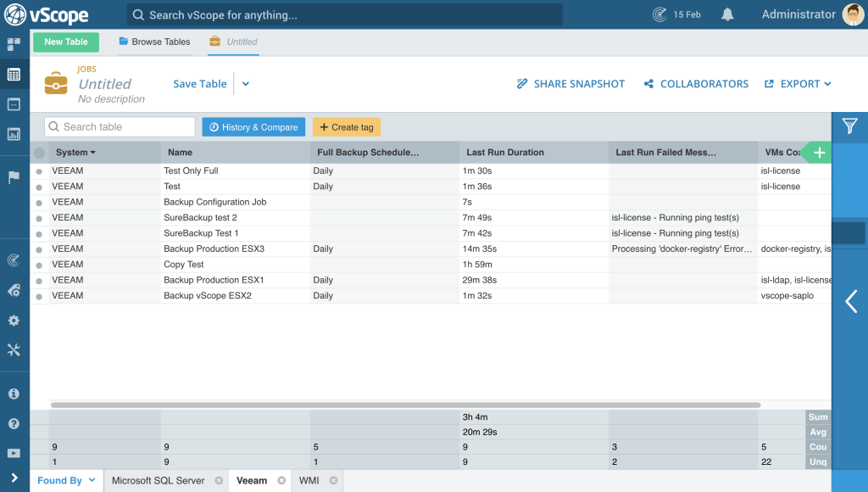
Task: Open the filter funnel panel
Action: (849, 126)
